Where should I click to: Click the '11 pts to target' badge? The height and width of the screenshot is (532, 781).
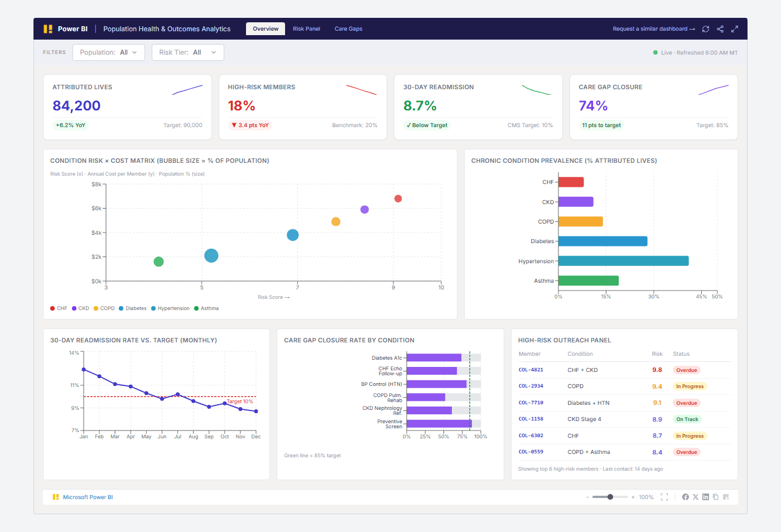tap(601, 125)
